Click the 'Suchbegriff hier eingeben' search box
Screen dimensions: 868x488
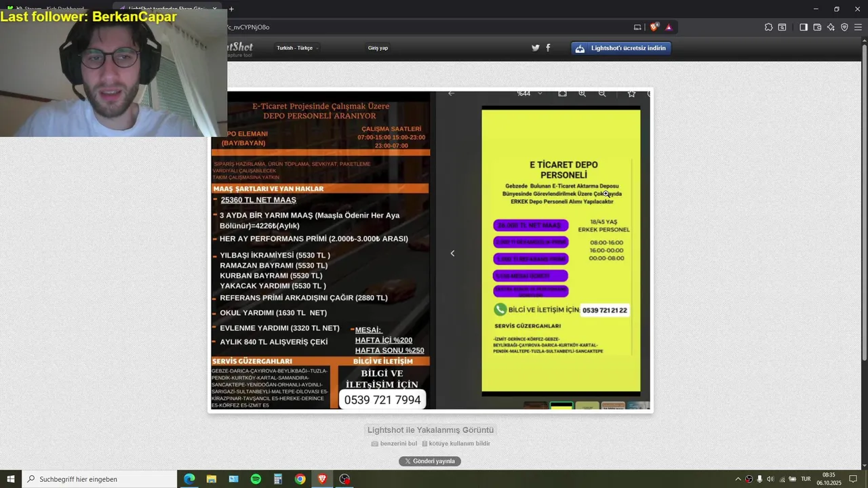click(x=99, y=479)
